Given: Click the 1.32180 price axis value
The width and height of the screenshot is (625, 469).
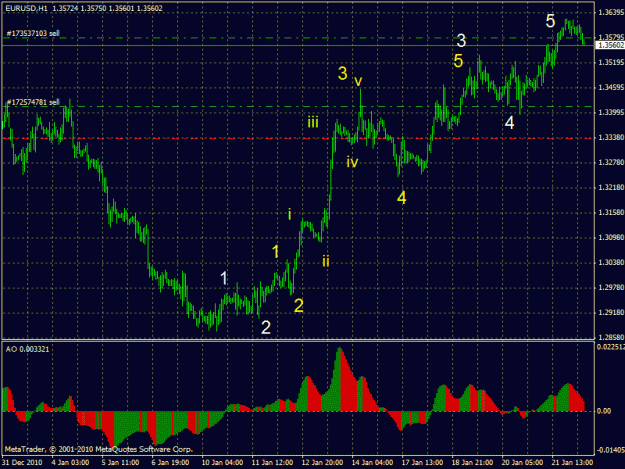Looking at the screenshot, I should (611, 187).
